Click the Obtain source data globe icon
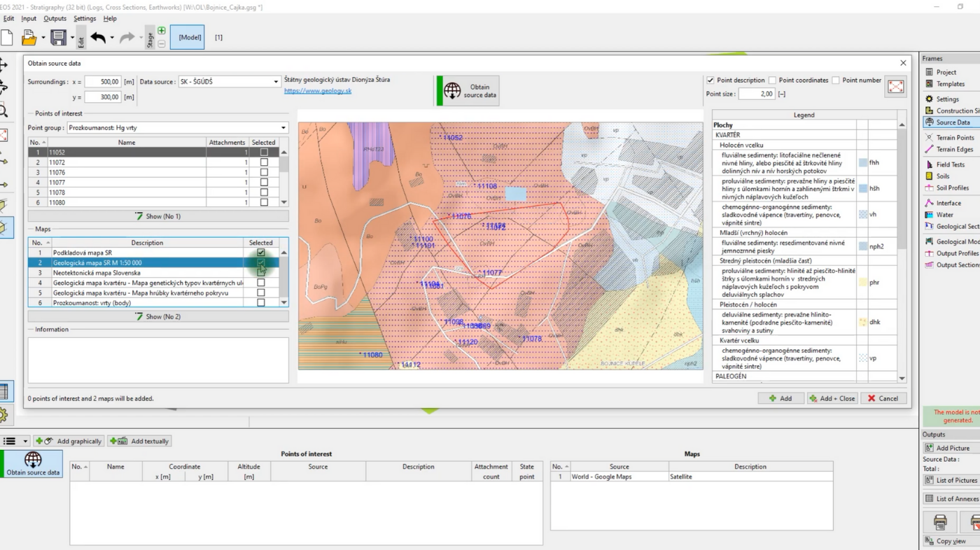This screenshot has height=550, width=980. (452, 91)
